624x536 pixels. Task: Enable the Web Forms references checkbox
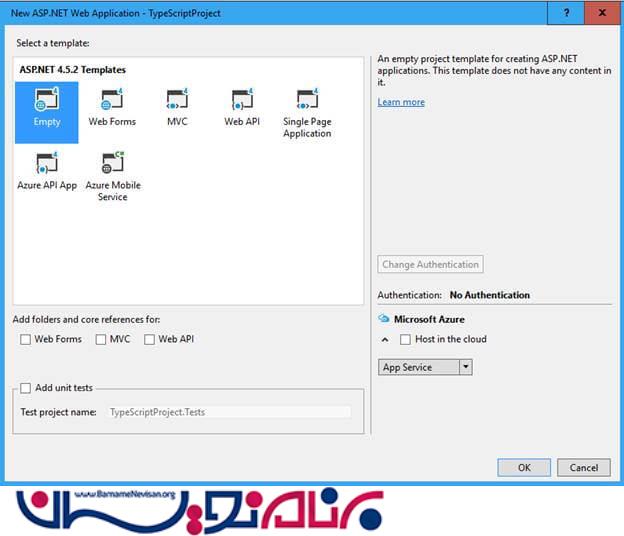point(25,340)
